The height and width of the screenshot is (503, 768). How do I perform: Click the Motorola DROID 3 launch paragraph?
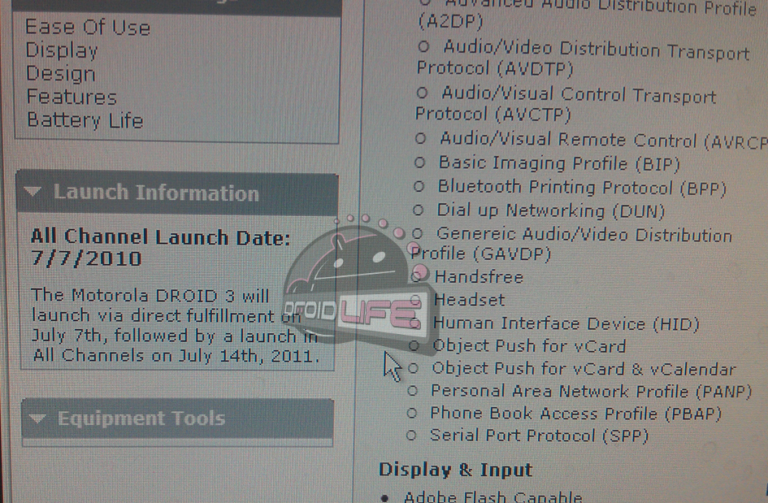[176, 325]
